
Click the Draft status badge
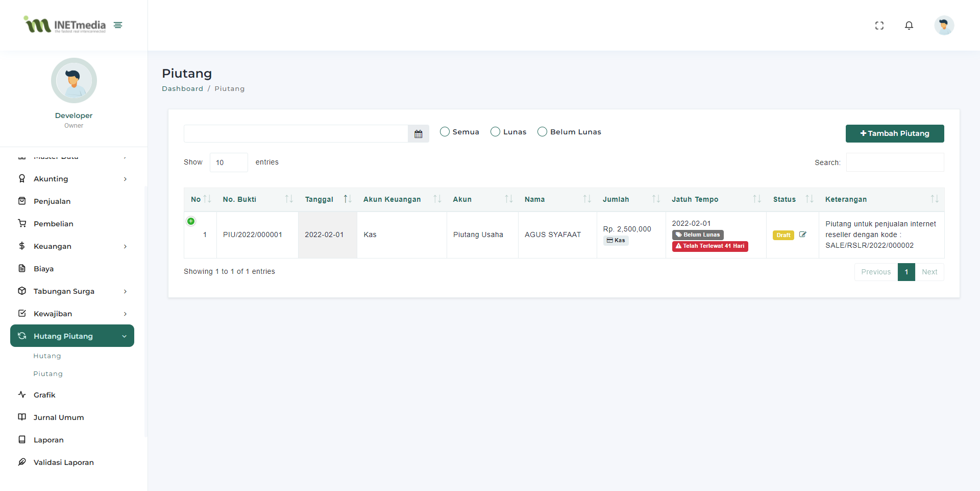(x=783, y=235)
